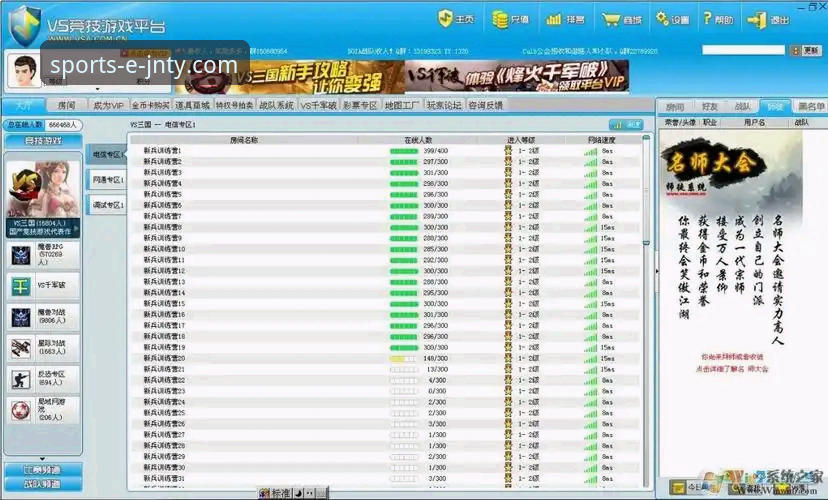
Task: Click the 帮助 question mark icon
Action: click(707, 18)
